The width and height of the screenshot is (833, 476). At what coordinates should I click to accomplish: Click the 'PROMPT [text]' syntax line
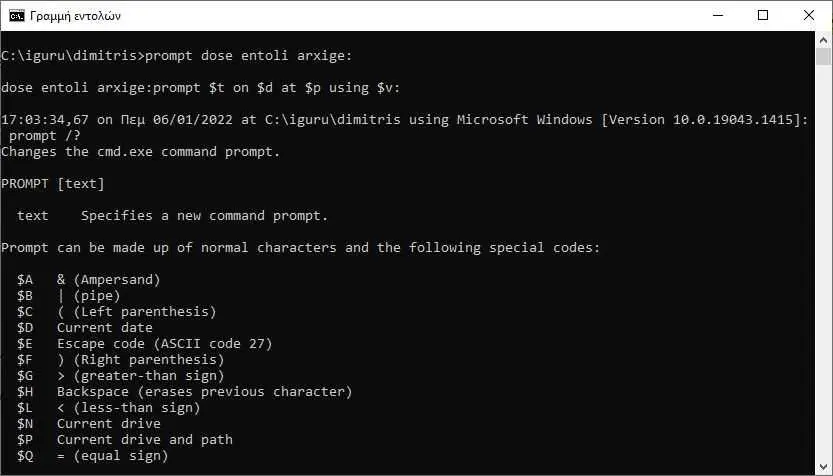(x=53, y=184)
